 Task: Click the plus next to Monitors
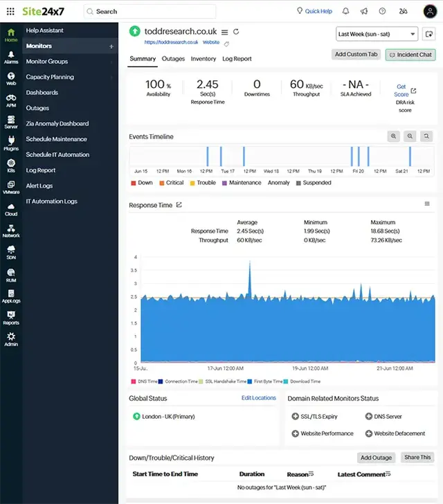click(111, 46)
